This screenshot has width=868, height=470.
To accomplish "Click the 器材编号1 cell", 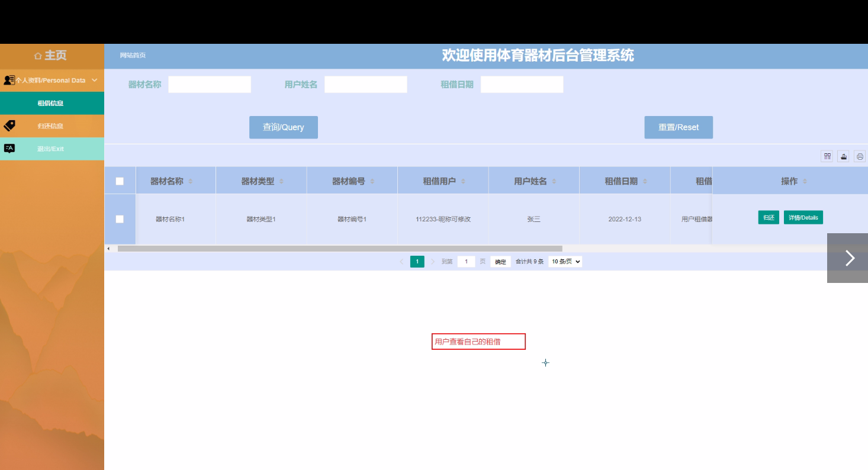I will click(352, 219).
